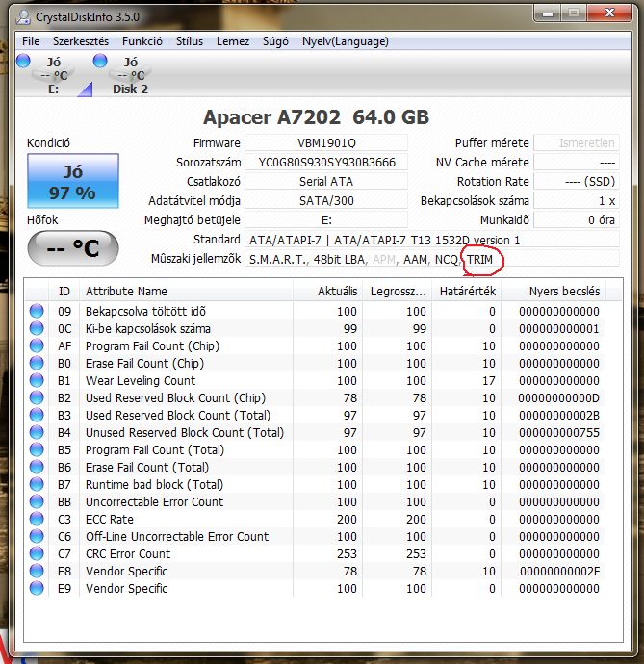Click raw value 00000000002F

(x=559, y=572)
